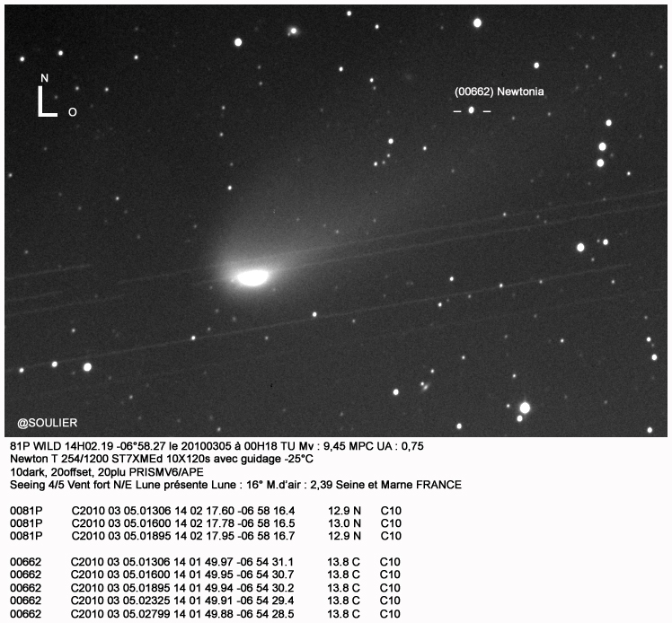Click the line starting "Seeing 4/5 Vent fort"
The width and height of the screenshot is (672, 623).
pos(235,485)
